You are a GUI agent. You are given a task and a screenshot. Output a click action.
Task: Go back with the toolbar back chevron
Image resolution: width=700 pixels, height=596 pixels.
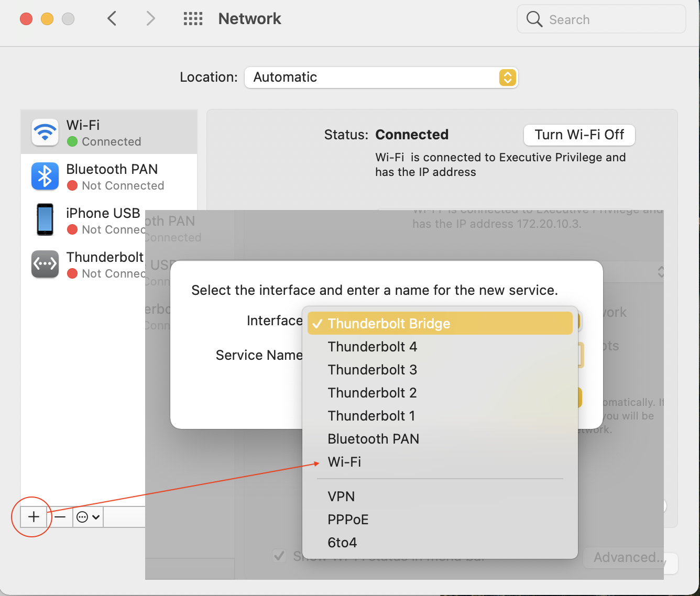112,19
